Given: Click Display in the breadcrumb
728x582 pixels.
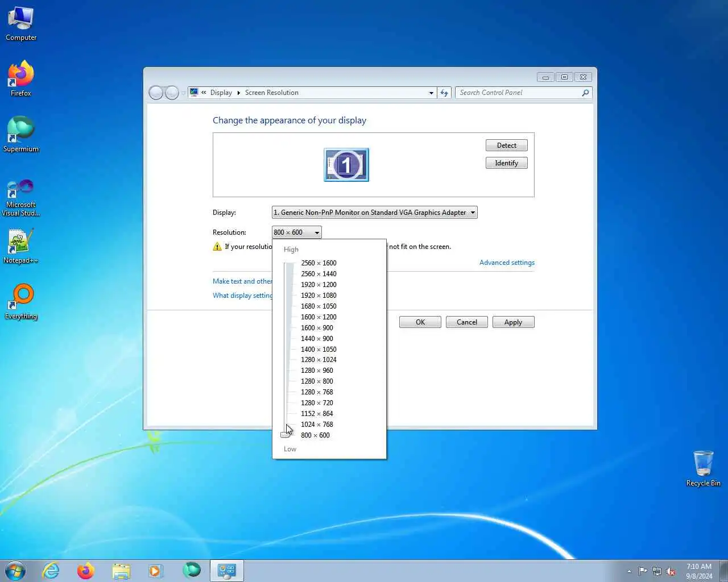Looking at the screenshot, I should [x=221, y=93].
